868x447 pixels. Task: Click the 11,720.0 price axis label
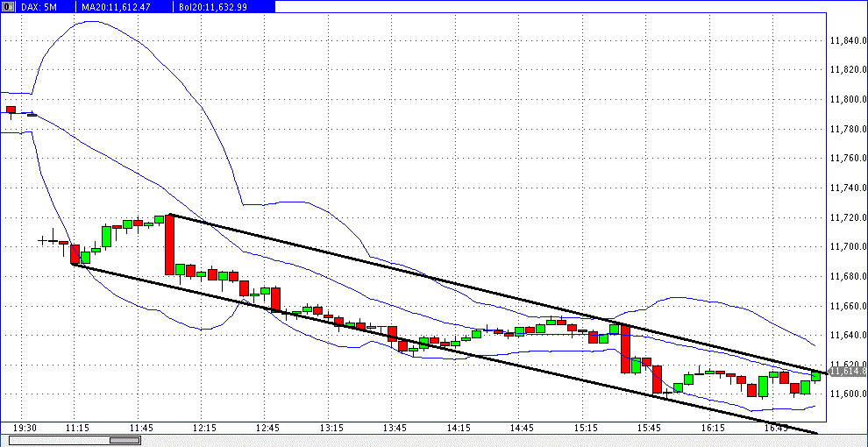pos(848,217)
